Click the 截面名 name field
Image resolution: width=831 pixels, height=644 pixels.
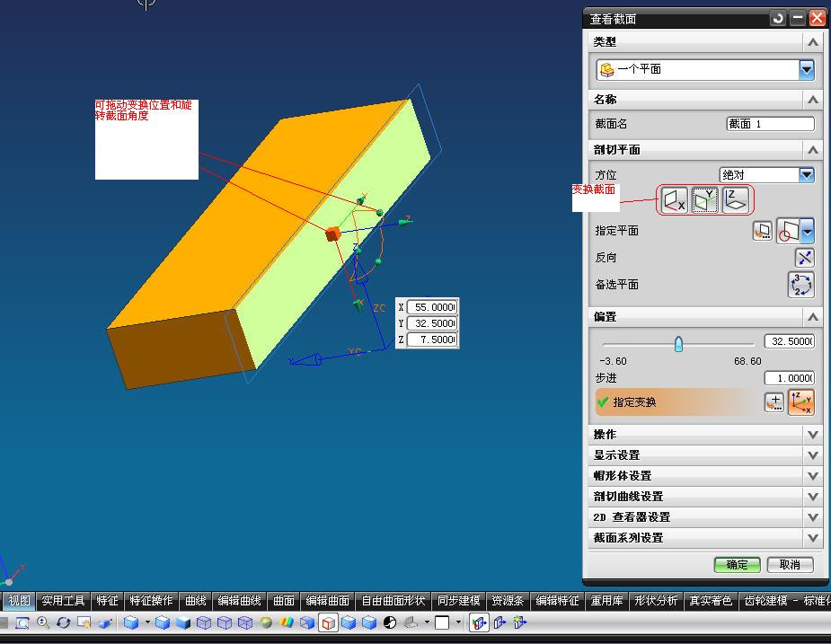[x=770, y=123]
